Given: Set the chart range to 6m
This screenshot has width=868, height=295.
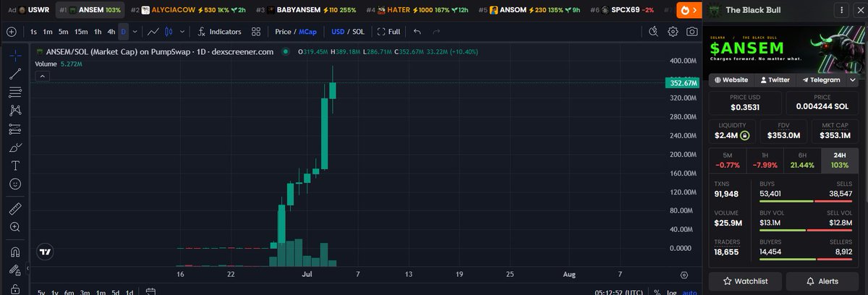Looking at the screenshot, I should pyautogui.click(x=69, y=292).
